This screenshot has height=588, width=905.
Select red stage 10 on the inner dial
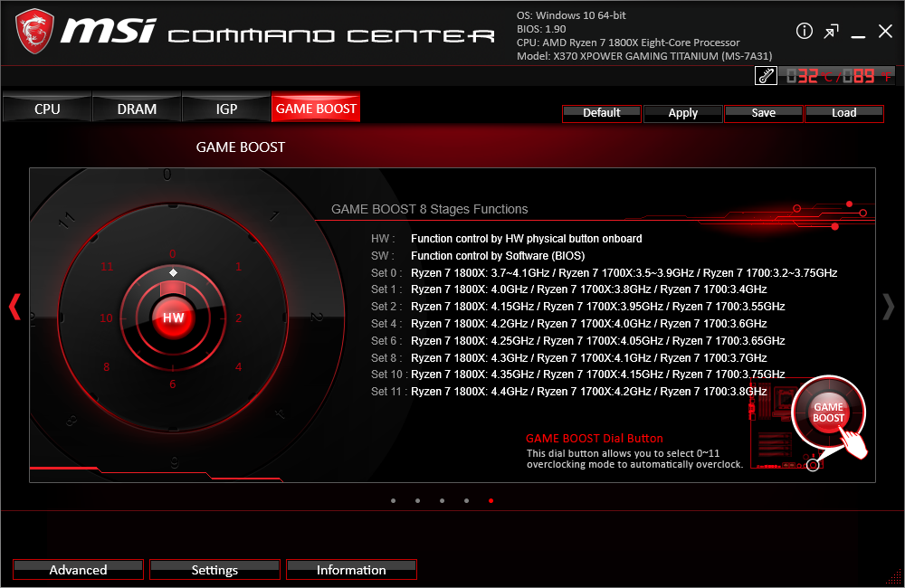(106, 318)
